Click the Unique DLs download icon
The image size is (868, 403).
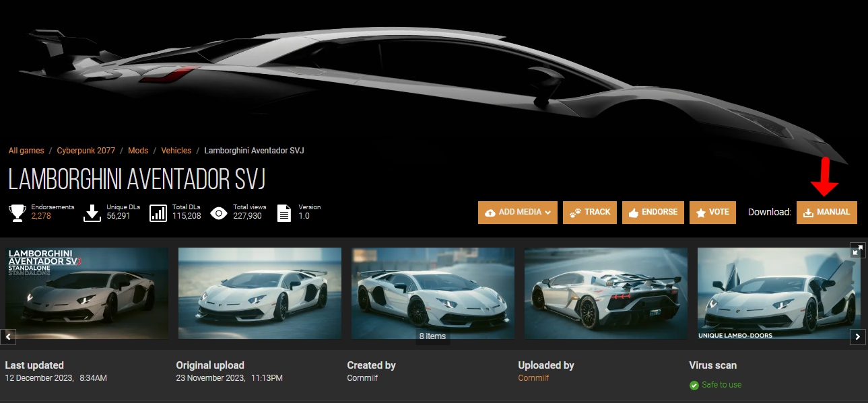(92, 213)
